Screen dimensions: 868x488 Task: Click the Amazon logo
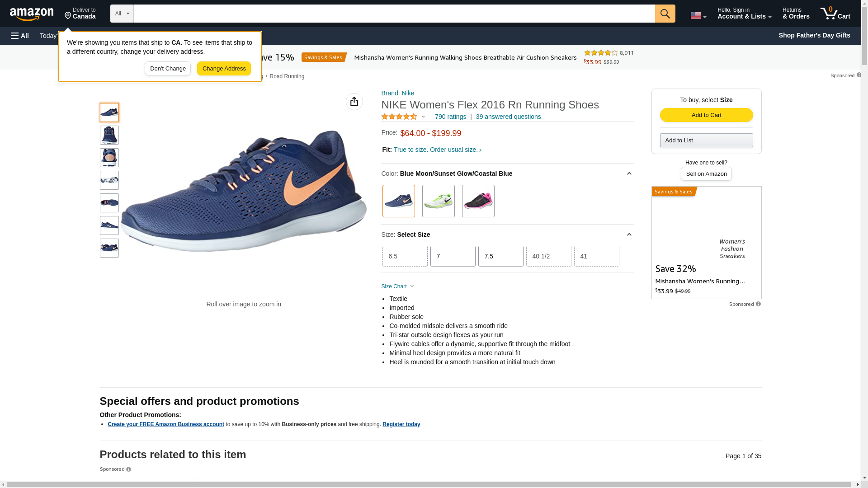click(32, 14)
